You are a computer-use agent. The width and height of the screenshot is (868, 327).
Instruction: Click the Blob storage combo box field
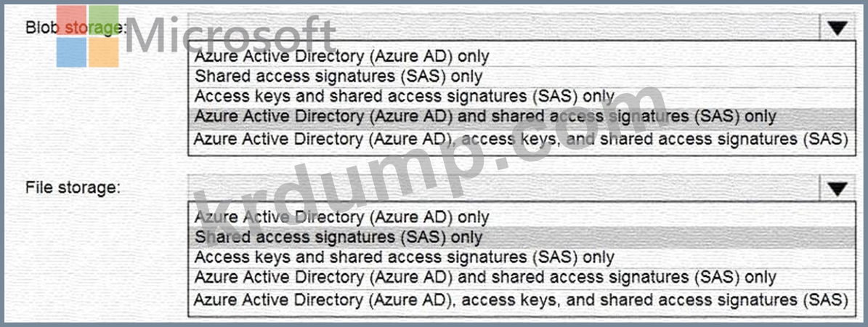501,28
